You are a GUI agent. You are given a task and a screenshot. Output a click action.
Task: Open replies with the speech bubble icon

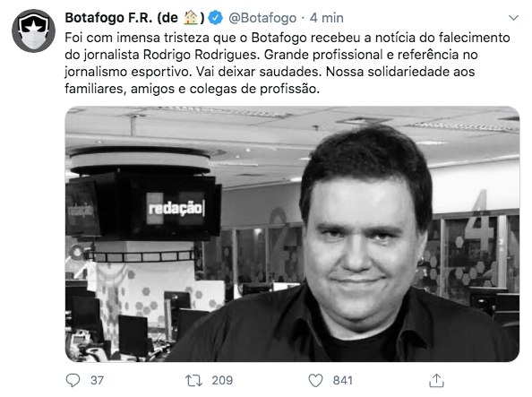click(x=73, y=380)
